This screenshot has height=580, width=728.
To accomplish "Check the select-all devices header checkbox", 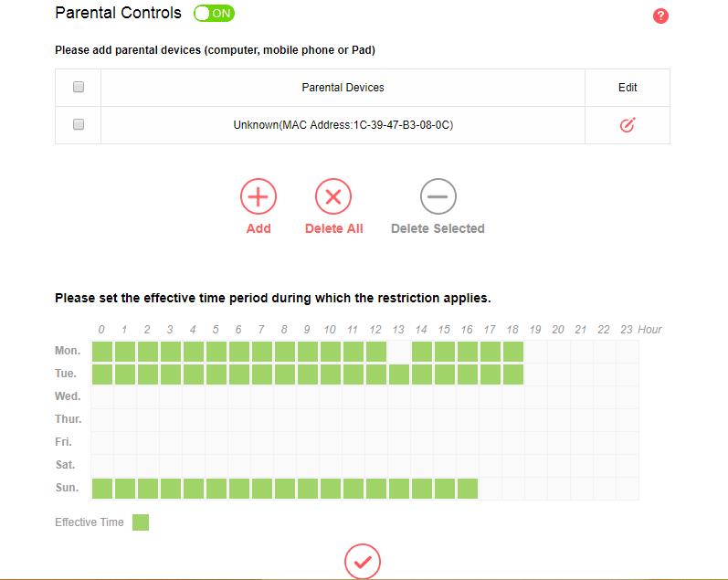I will (79, 87).
